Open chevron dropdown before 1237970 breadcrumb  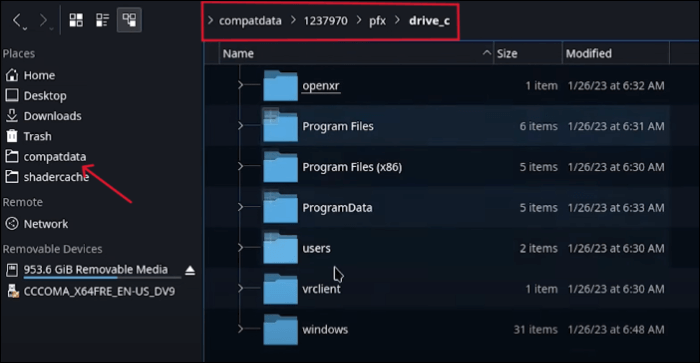coord(293,21)
